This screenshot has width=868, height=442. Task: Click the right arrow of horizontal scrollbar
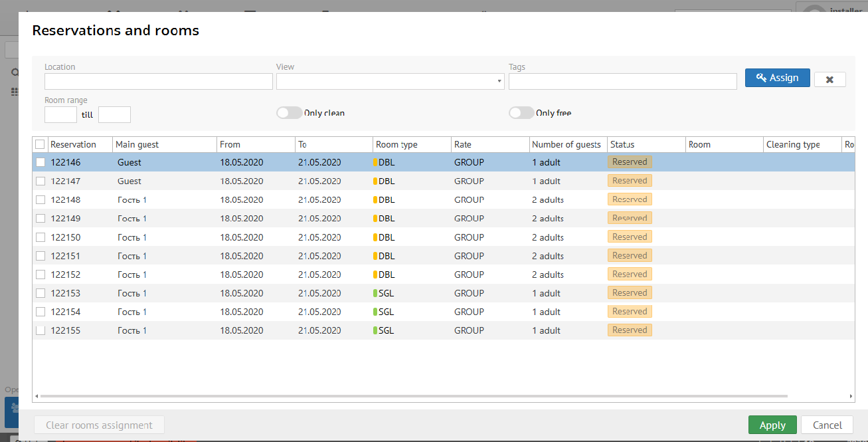point(851,396)
